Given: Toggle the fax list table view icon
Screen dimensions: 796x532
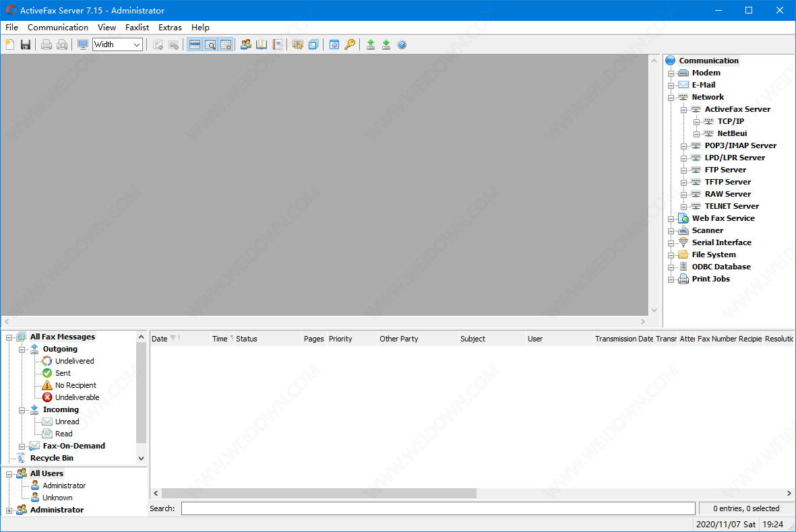Looking at the screenshot, I should (194, 44).
